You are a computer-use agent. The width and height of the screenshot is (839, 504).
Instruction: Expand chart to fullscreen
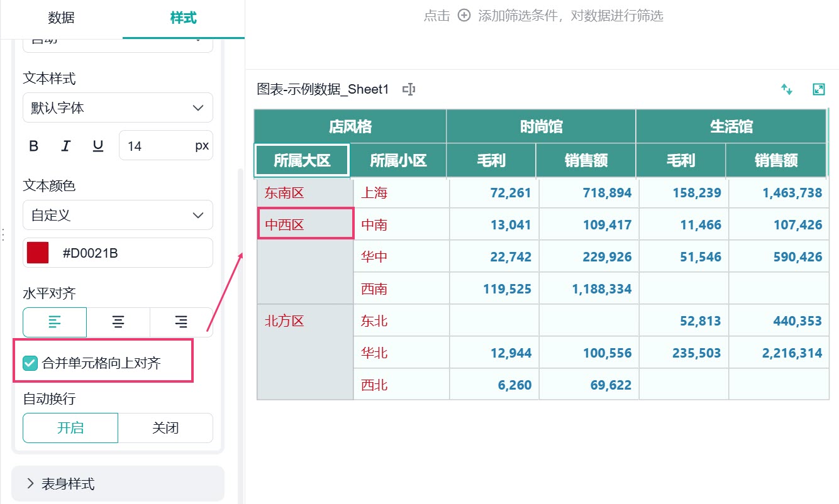819,89
